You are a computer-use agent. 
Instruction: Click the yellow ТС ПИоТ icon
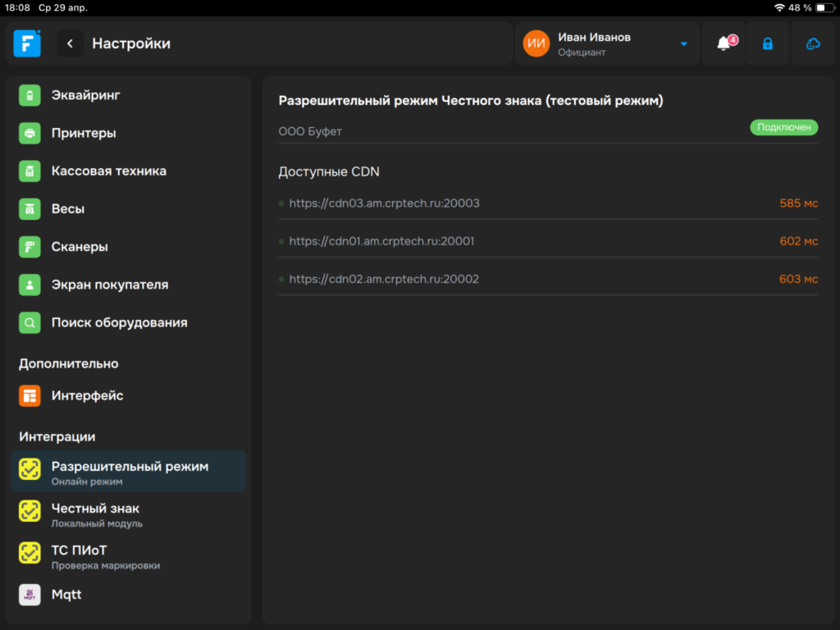[x=30, y=553]
